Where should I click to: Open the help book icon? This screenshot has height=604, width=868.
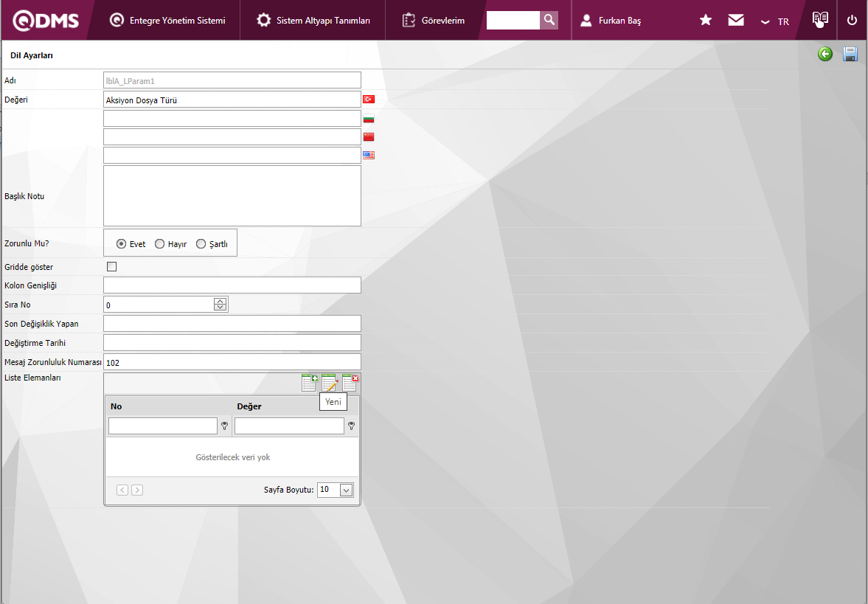click(x=820, y=19)
